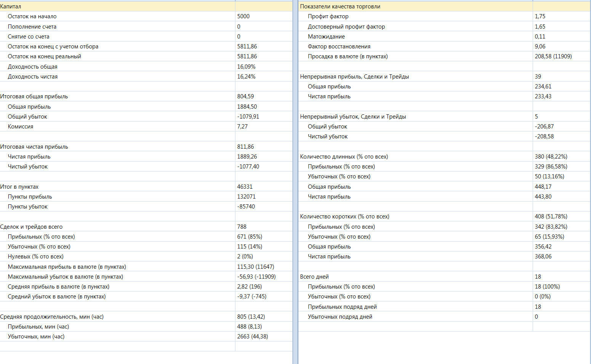Click the 'Всего дней' row label
Screen dimensions: 591x364
pos(314,277)
